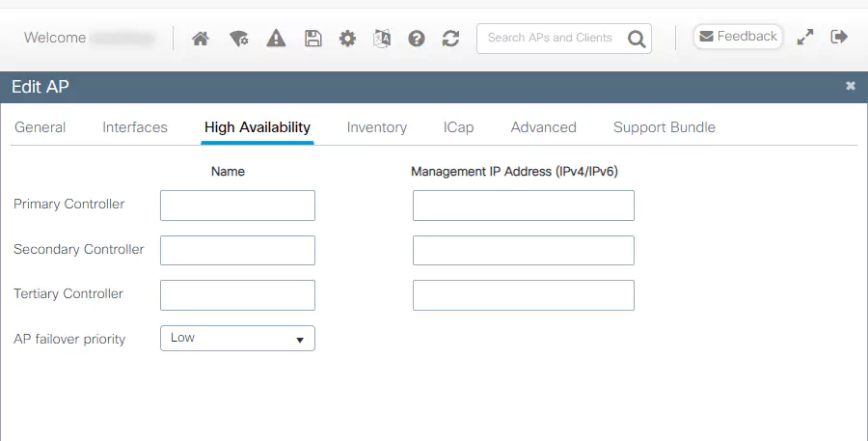Screen dimensions: 868x441
Task: Save configuration with the floppy disk icon
Action: (312, 39)
